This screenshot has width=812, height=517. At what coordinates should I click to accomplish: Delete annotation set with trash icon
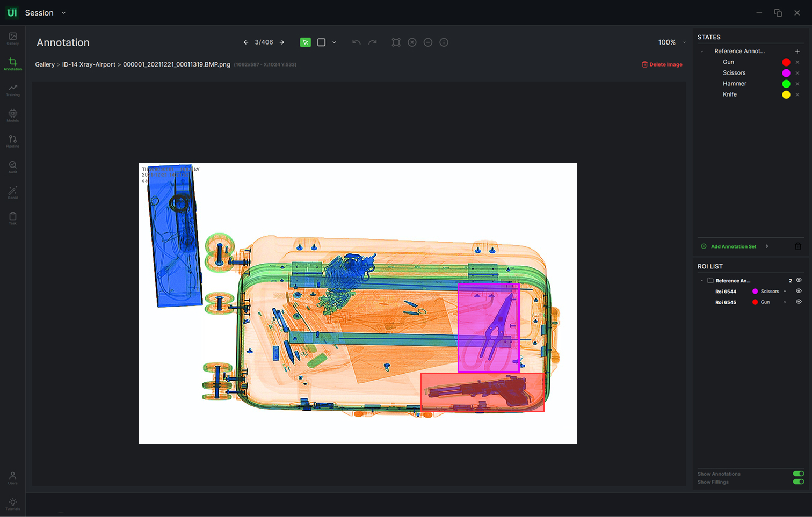tap(798, 246)
